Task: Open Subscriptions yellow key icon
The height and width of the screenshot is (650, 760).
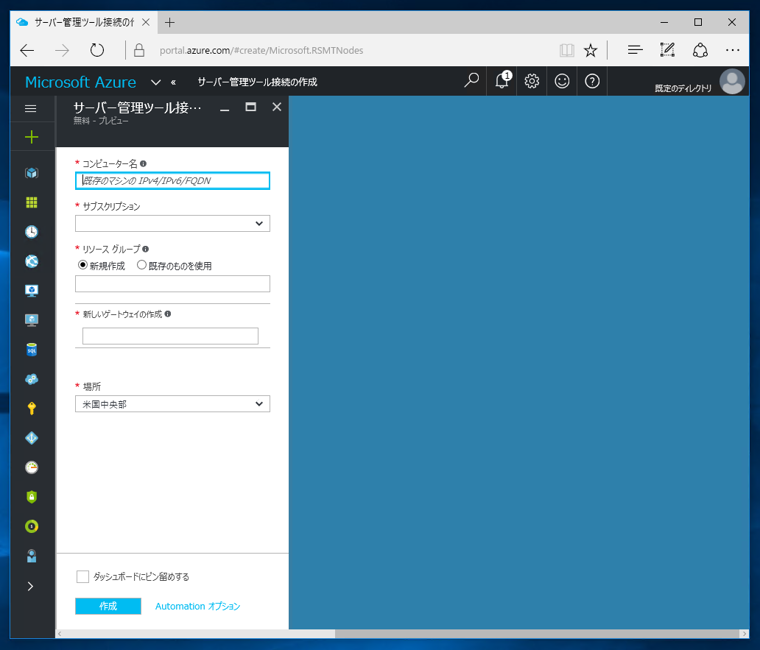Action: [x=32, y=409]
